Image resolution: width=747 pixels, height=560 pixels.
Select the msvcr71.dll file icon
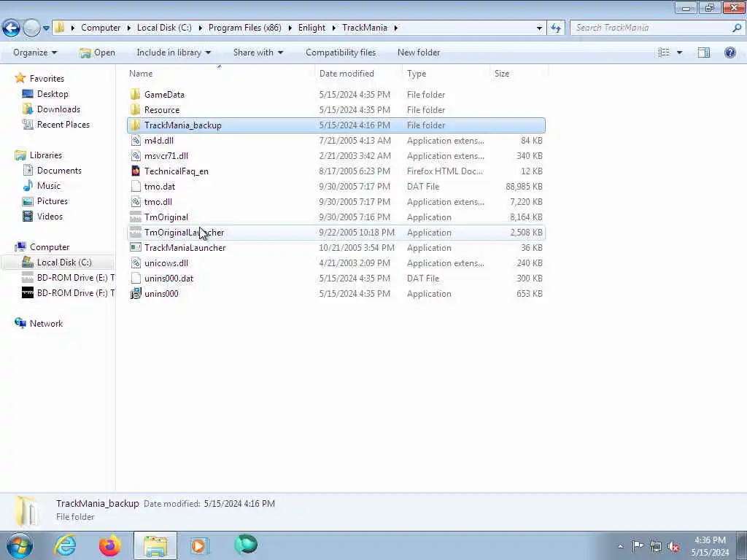136,156
